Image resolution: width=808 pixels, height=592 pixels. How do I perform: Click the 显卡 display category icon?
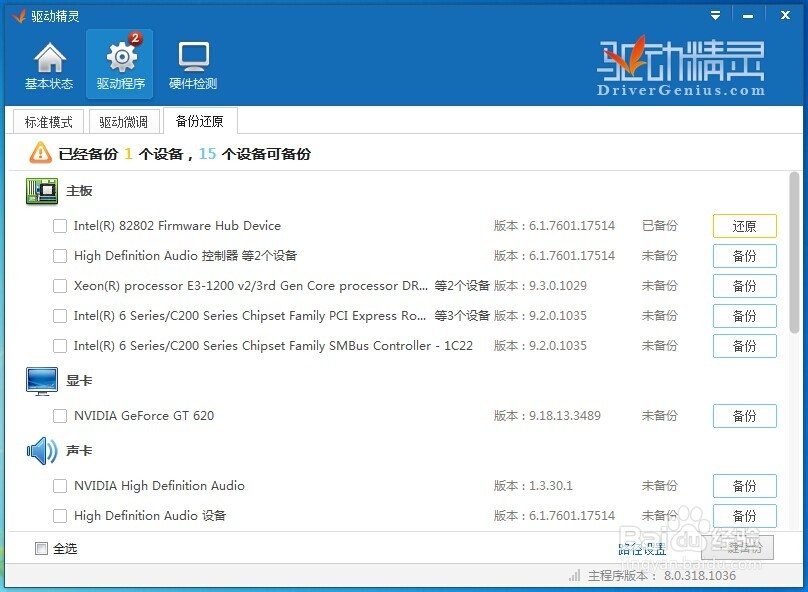[x=42, y=381]
